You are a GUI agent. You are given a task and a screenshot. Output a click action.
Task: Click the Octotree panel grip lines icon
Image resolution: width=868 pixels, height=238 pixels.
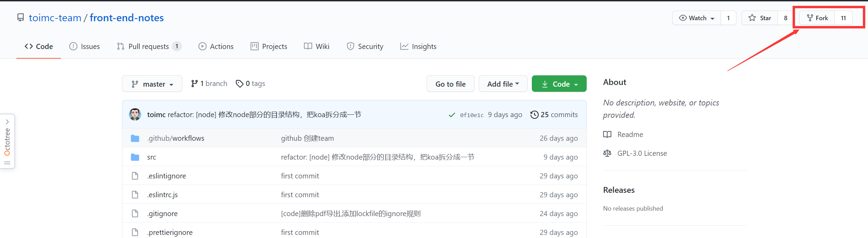click(7, 163)
